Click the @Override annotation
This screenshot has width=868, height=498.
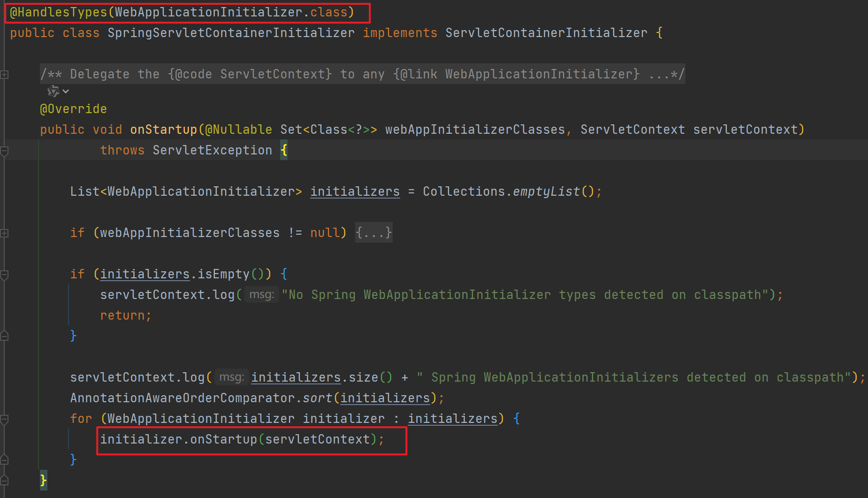coord(74,109)
